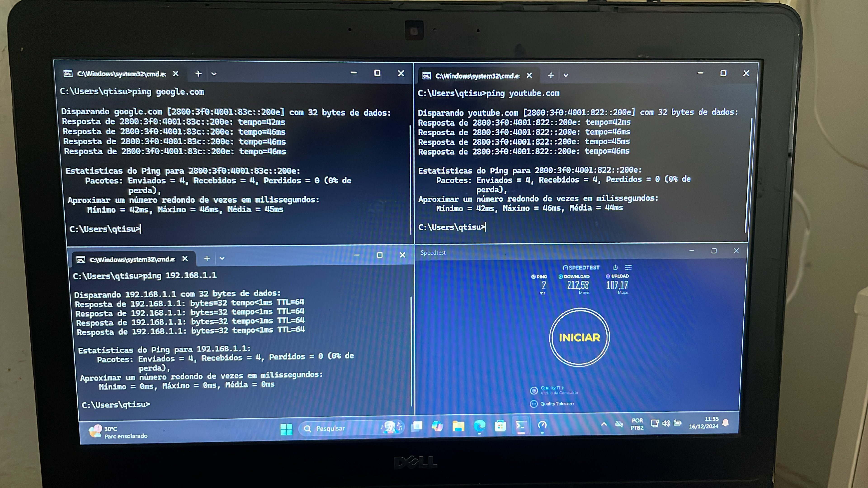
Task: Open the notification bell in the tray
Action: click(x=726, y=423)
